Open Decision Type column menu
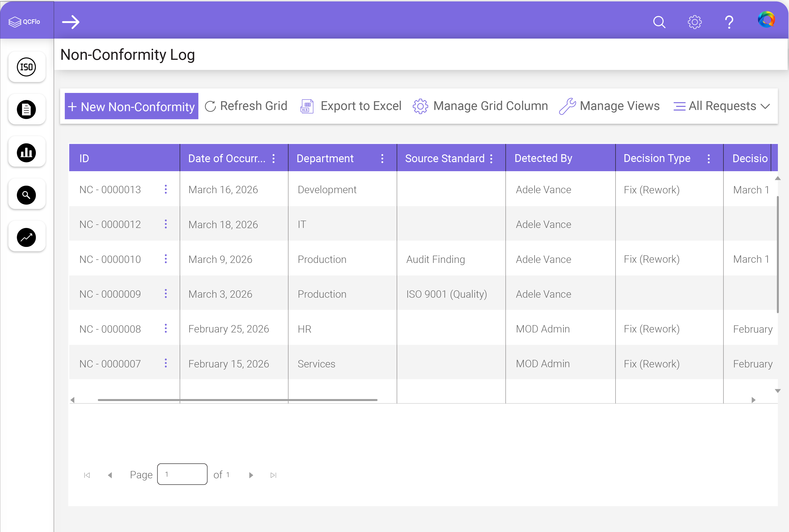Viewport: 789px width, 532px height. [709, 158]
